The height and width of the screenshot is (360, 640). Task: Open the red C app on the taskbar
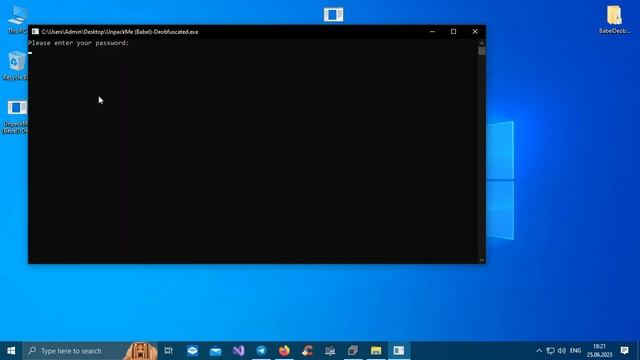click(x=307, y=351)
